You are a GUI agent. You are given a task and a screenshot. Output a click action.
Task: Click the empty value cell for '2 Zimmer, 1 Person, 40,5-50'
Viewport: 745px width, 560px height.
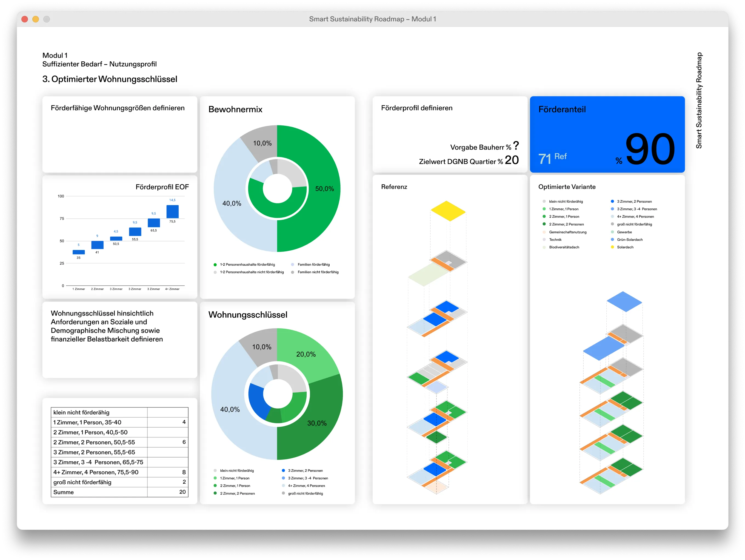coord(168,432)
